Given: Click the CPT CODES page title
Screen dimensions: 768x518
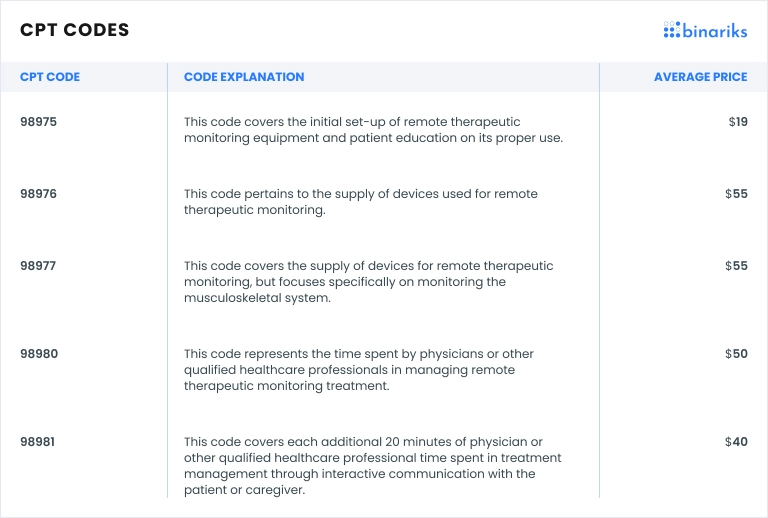Looking at the screenshot, I should tap(75, 30).
